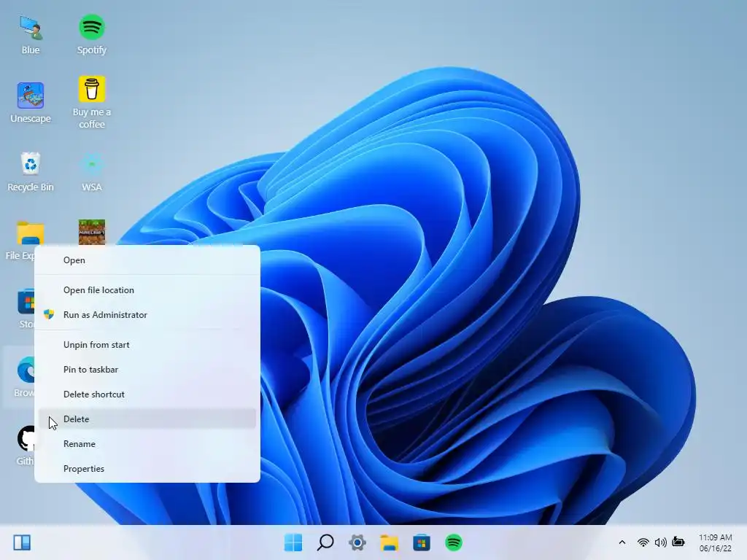Choose Delete shortcut option
The width and height of the screenshot is (747, 560).
click(x=147, y=394)
